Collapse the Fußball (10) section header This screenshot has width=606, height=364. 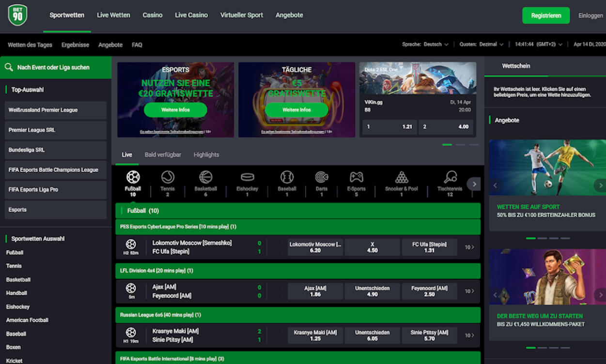click(298, 211)
